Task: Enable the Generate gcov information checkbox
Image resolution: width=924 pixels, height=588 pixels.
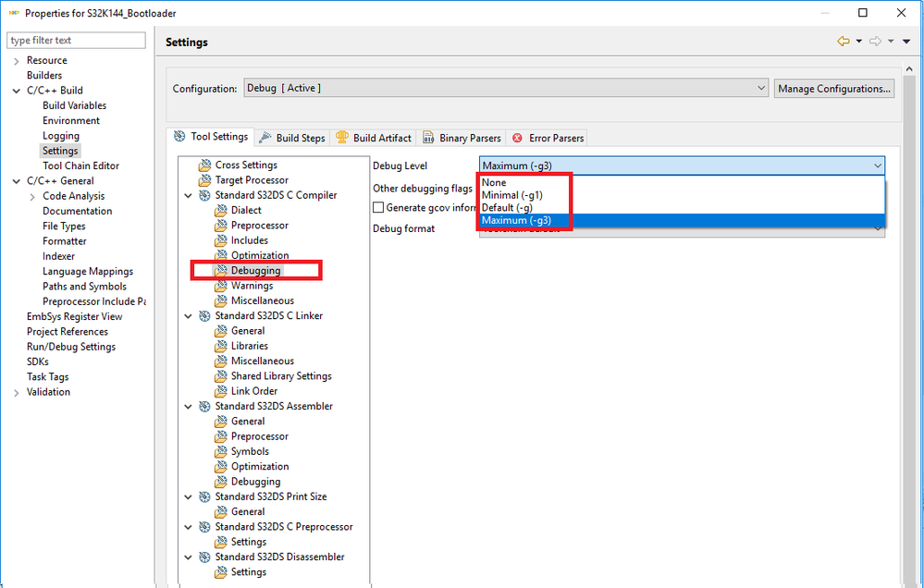Action: (378, 207)
